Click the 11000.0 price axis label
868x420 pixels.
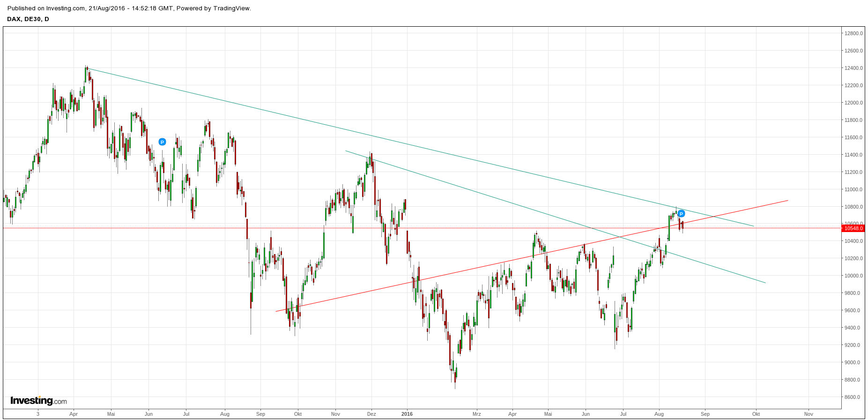853,189
